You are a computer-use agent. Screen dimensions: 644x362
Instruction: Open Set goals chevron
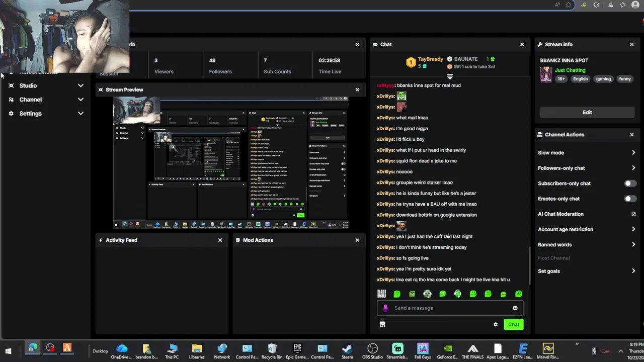coord(633,271)
